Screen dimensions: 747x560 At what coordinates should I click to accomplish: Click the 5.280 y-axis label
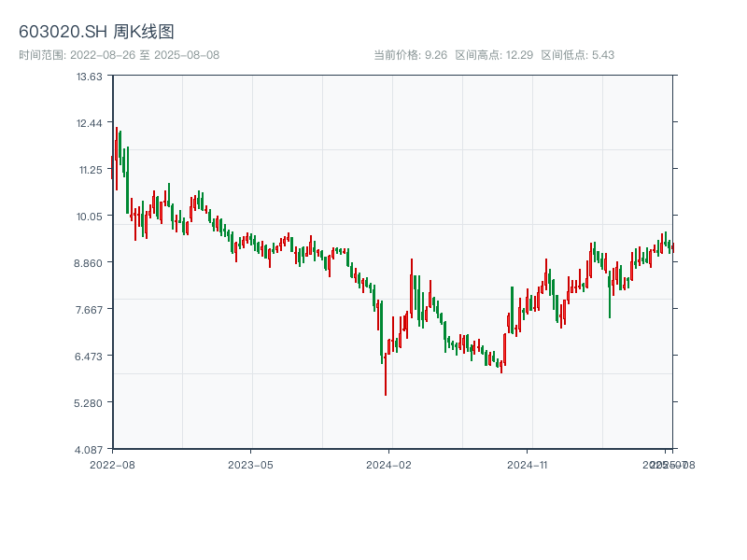tap(90, 403)
